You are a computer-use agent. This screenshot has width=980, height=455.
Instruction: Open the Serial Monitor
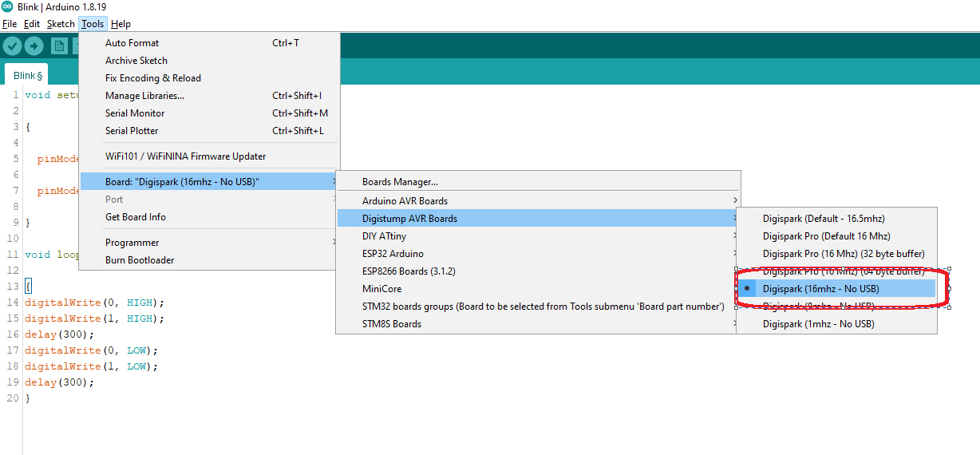pyautogui.click(x=210, y=113)
